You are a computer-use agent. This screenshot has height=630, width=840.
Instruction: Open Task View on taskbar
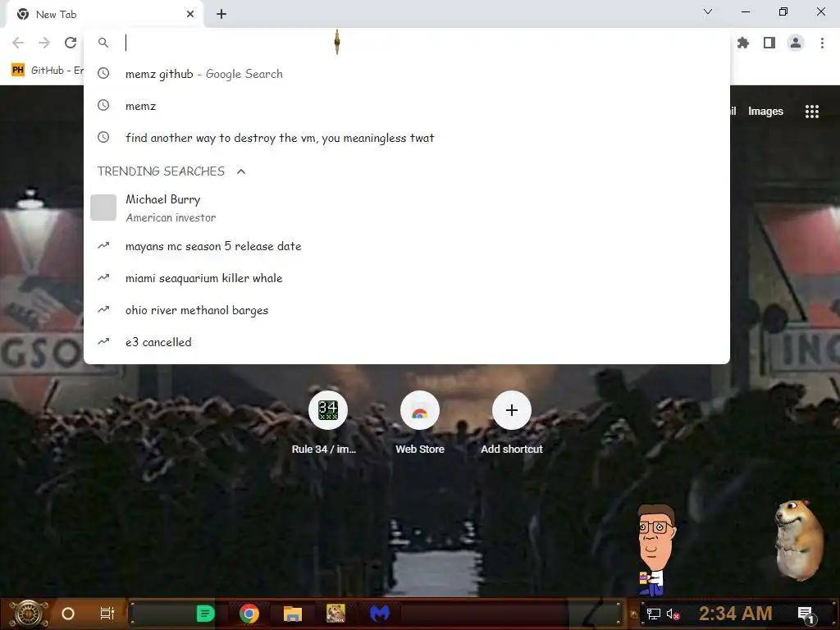pos(107,614)
